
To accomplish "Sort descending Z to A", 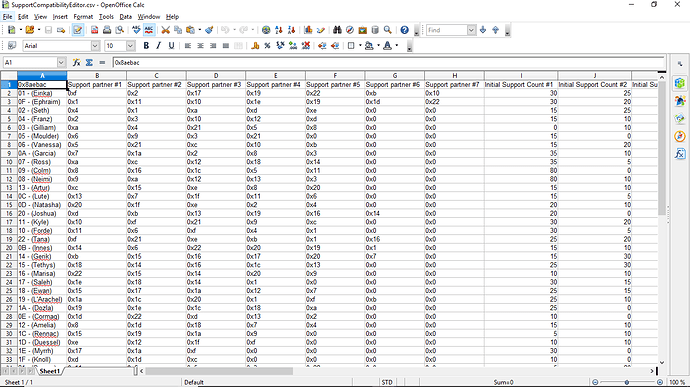I will pos(291,30).
